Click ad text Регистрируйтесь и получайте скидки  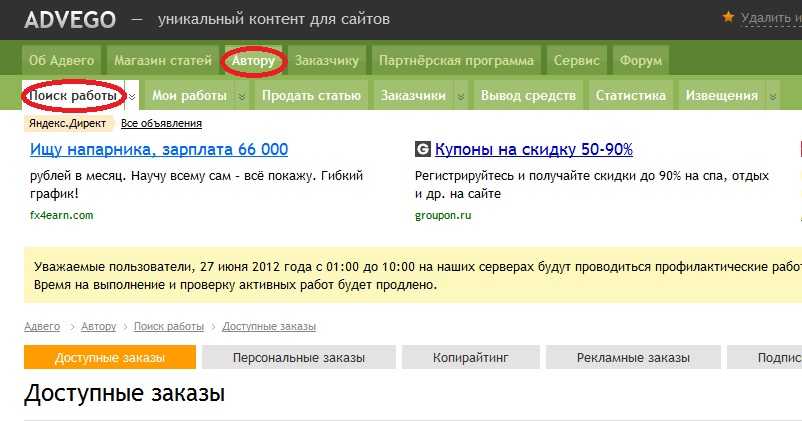pos(592,185)
